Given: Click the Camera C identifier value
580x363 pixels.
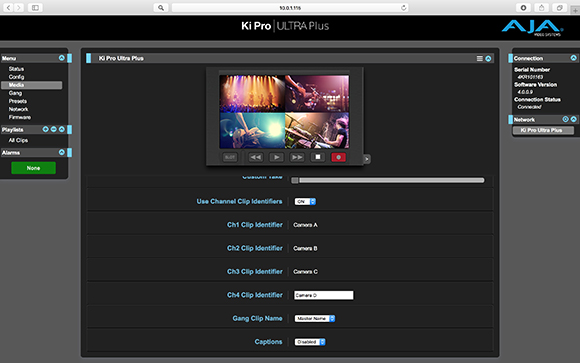Looking at the screenshot, I should [x=306, y=272].
